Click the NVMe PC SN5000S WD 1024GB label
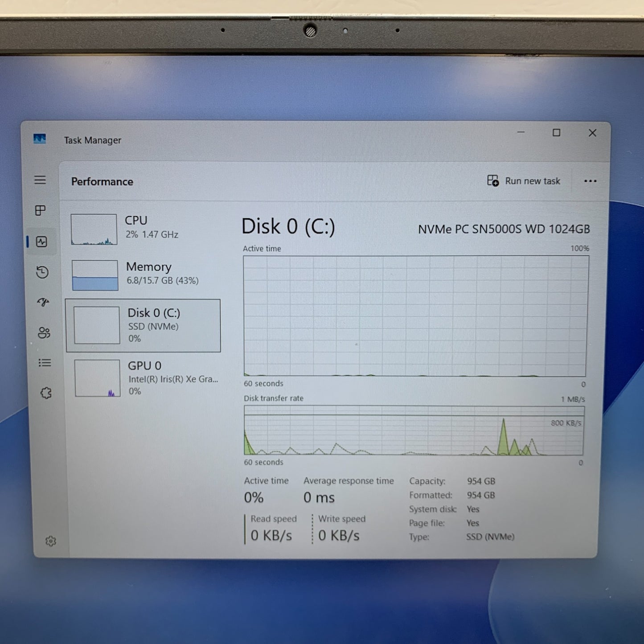This screenshot has height=644, width=644. click(x=504, y=229)
